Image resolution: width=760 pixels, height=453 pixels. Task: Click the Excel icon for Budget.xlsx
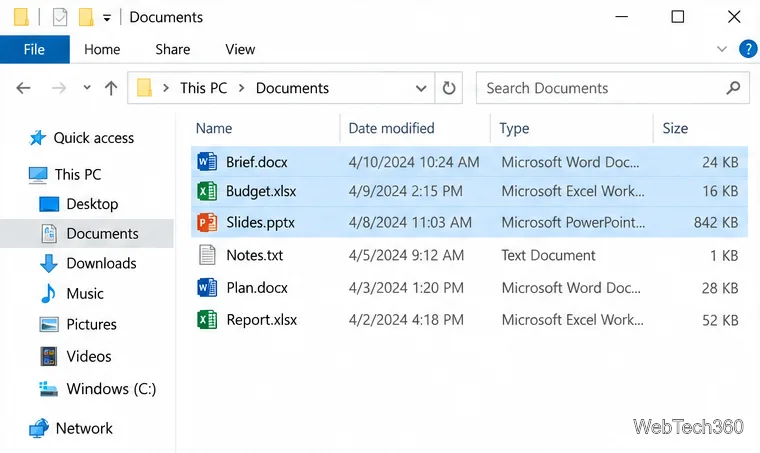207,191
